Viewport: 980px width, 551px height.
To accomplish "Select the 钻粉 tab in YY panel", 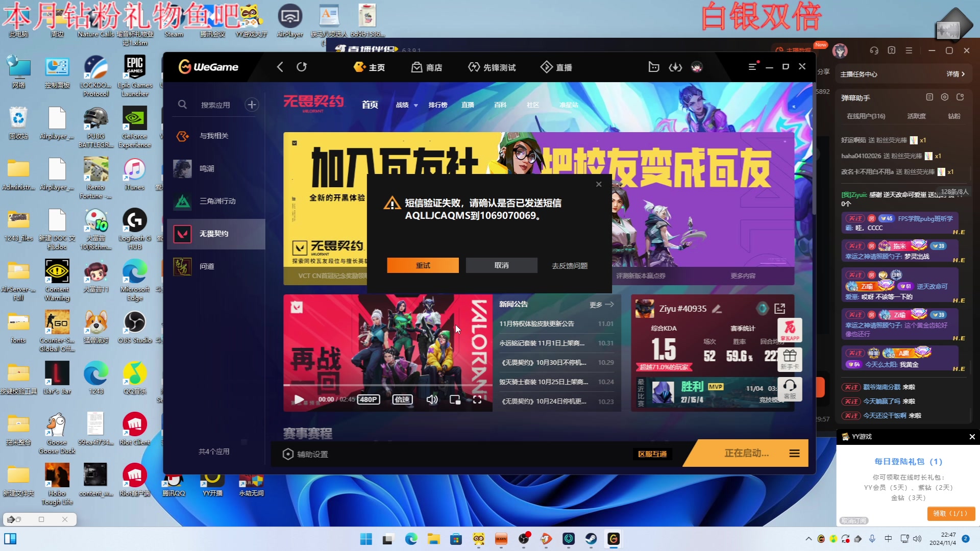I will [x=954, y=116].
